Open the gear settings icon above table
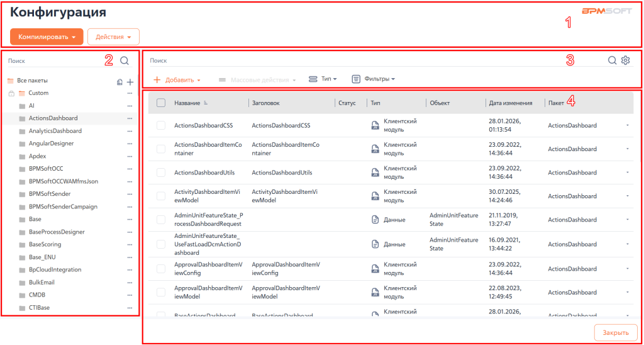This screenshot has height=345, width=644. [625, 60]
